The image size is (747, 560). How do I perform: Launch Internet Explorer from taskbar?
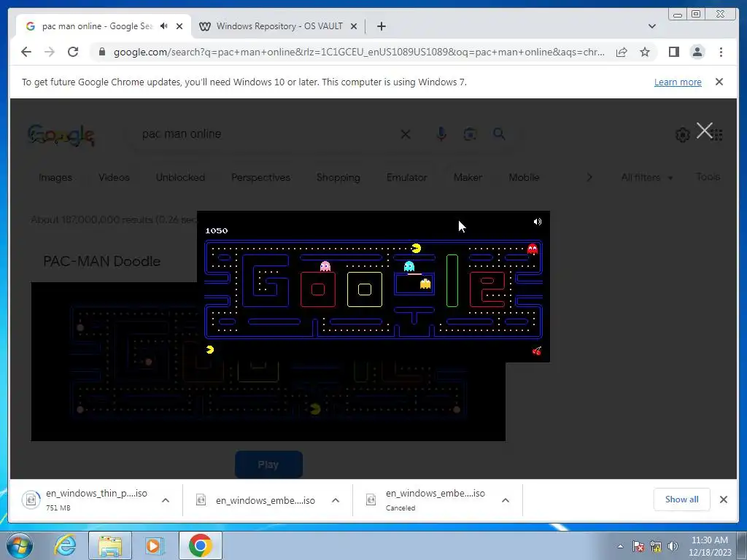click(65, 545)
